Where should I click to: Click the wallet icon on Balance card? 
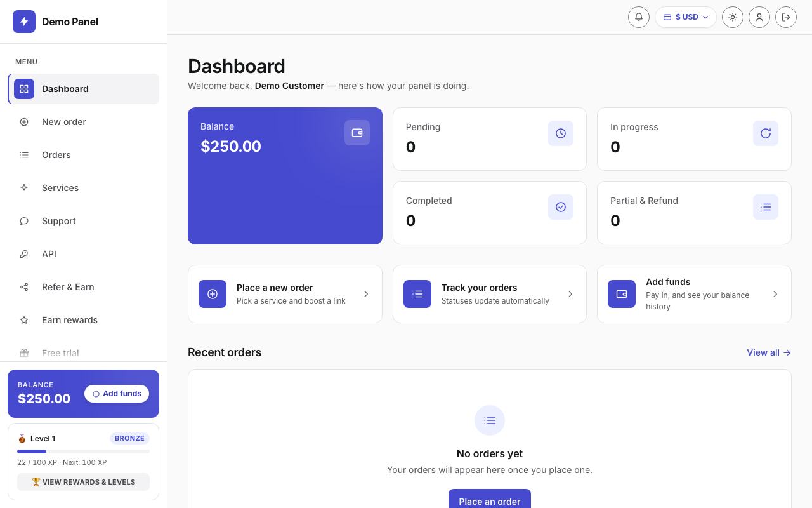(357, 133)
